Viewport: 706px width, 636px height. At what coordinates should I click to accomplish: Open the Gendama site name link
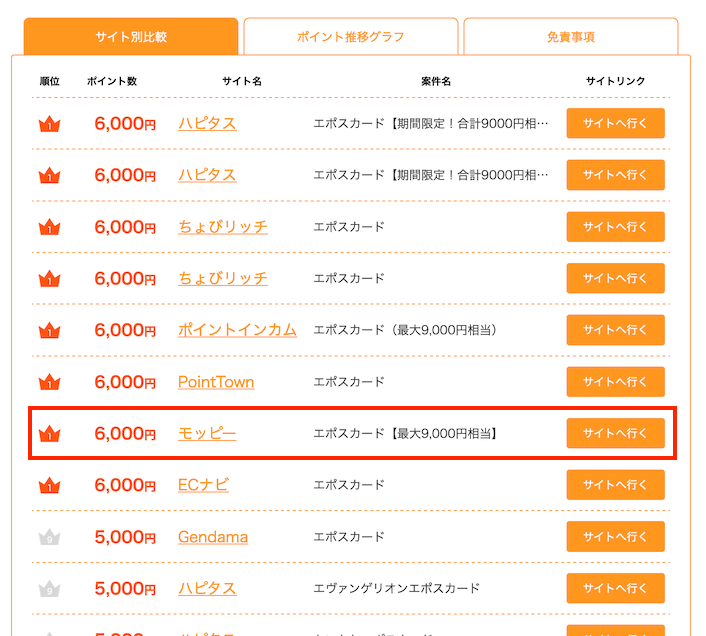(x=213, y=537)
